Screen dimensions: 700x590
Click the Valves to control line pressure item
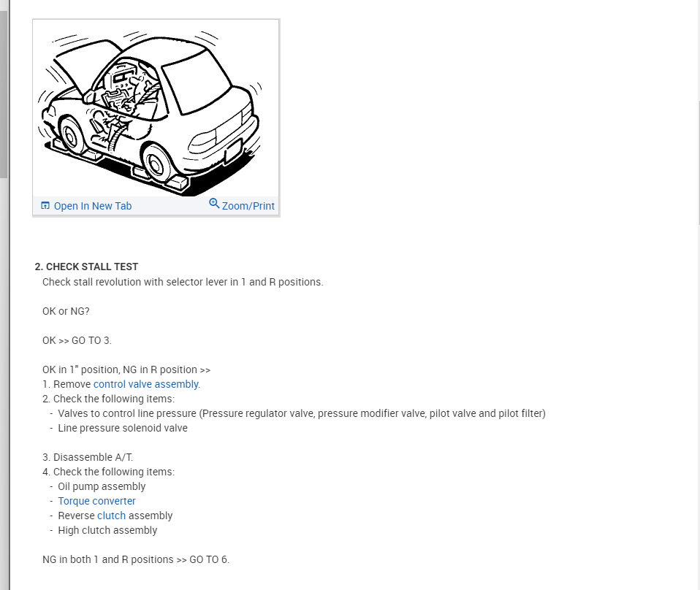(301, 413)
